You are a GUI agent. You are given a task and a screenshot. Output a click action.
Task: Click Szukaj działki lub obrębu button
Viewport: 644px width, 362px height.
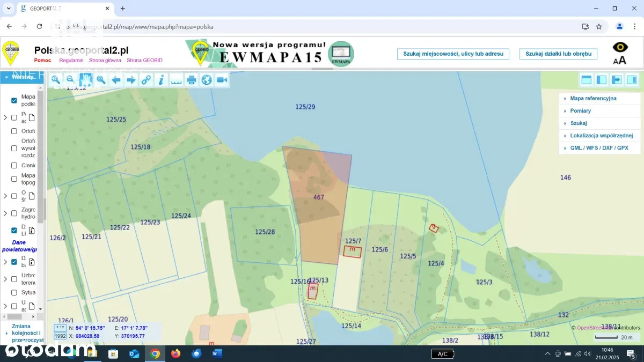coord(558,54)
